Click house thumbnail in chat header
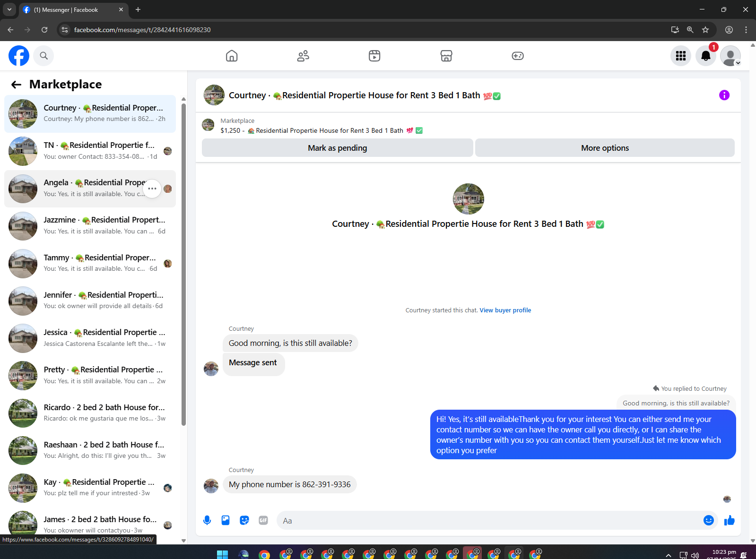The height and width of the screenshot is (559, 756). [214, 95]
